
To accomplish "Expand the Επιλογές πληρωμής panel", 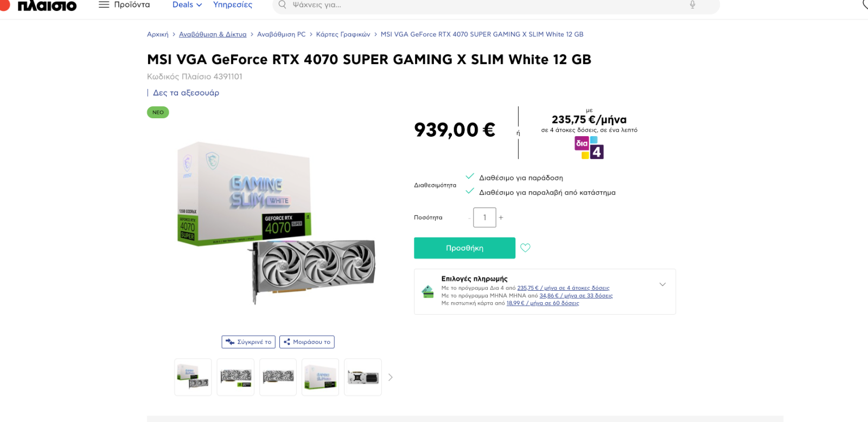I will pyautogui.click(x=662, y=284).
